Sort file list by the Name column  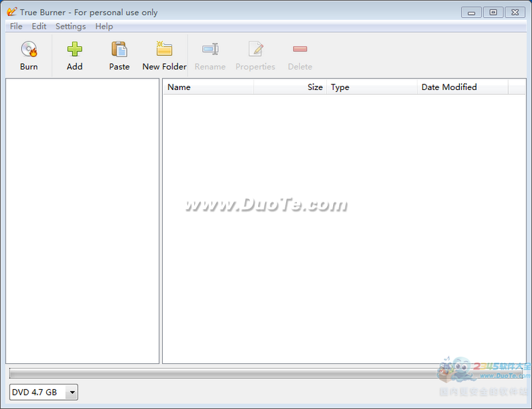[208, 87]
